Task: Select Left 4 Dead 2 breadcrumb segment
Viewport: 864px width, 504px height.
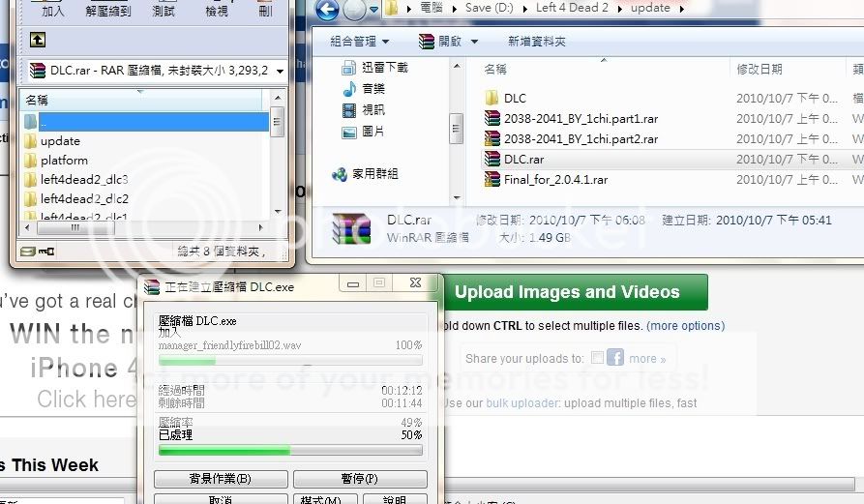Action: tap(571, 8)
